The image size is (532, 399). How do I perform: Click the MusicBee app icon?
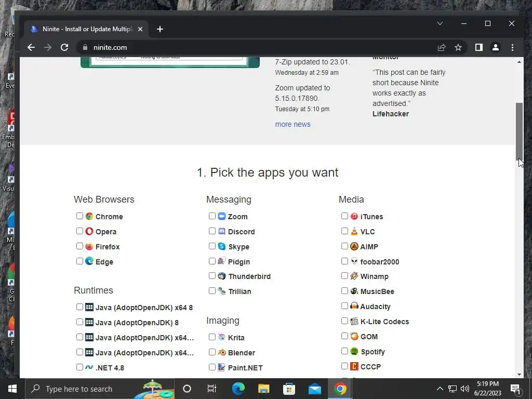coord(354,291)
